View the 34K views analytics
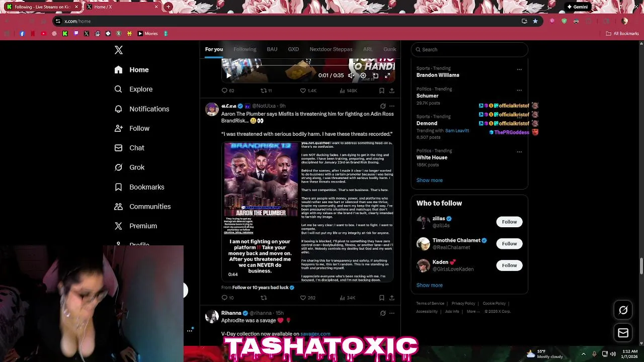Image resolution: width=644 pixels, height=362 pixels. (x=348, y=298)
